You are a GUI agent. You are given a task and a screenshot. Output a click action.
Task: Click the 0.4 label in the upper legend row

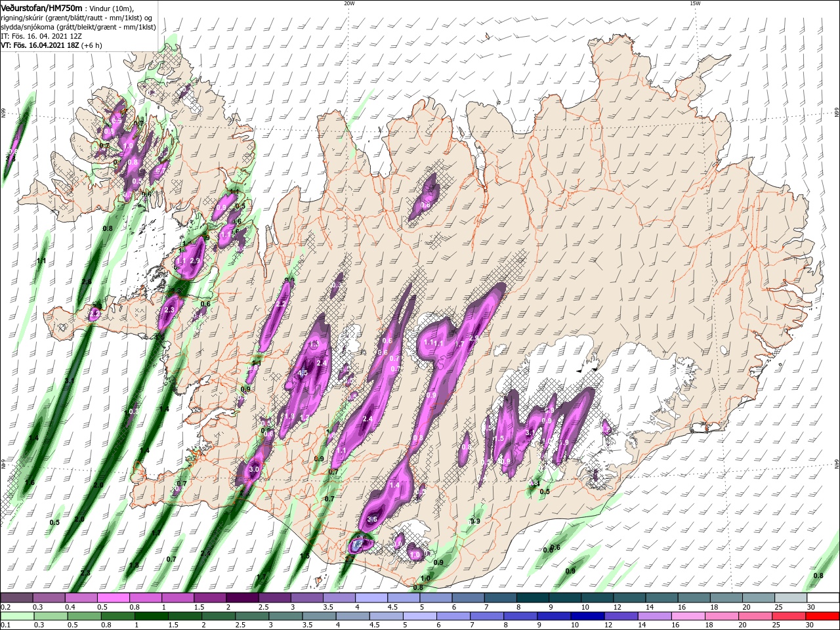coord(70,607)
